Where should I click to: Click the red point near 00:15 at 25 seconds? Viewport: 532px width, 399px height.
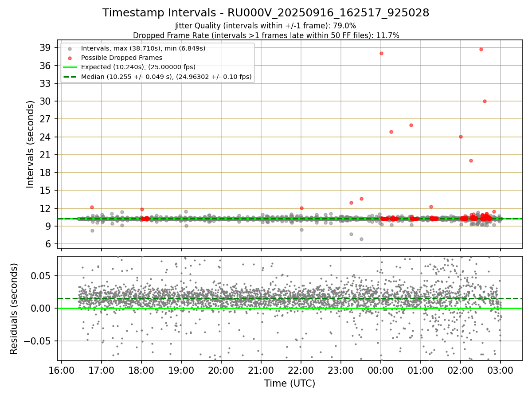coord(391,132)
